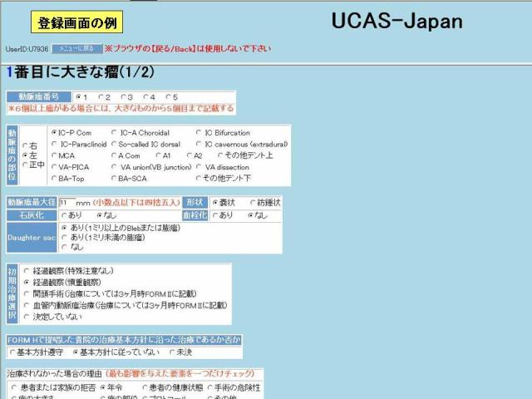This screenshot has height=399, width=532.
Task: Select 決定していない treatment option
Action: point(27,317)
